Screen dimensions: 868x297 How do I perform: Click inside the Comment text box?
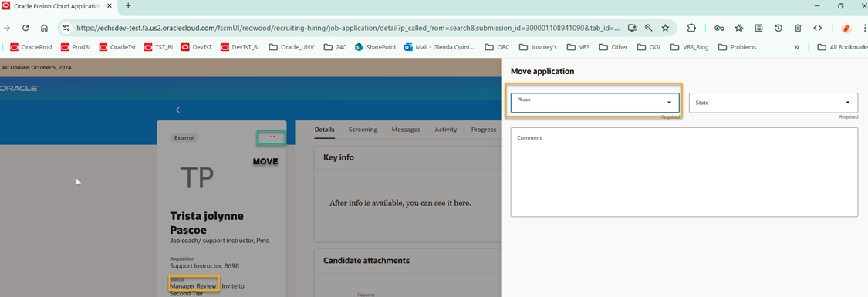(684, 172)
